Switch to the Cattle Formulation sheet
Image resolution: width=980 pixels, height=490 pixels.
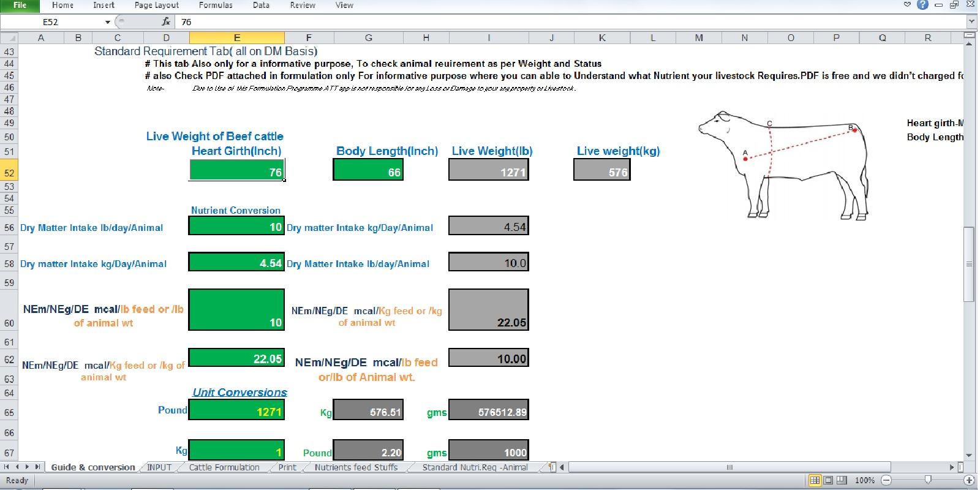point(224,467)
